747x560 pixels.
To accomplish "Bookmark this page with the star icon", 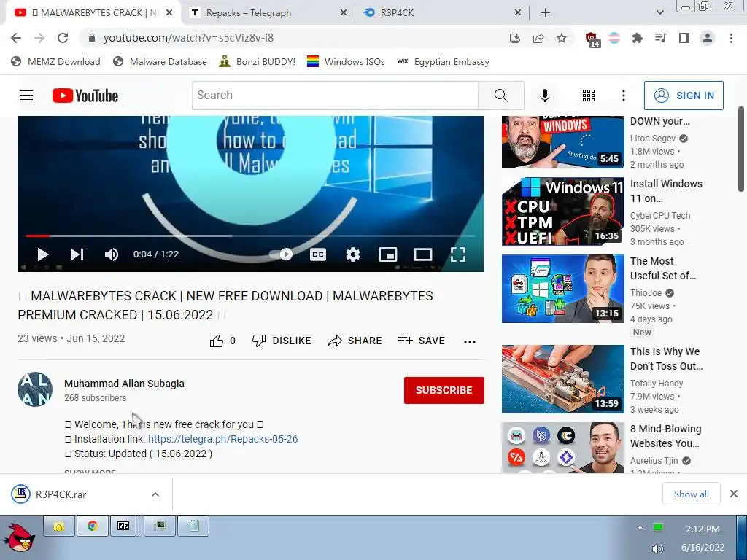I will pos(562,38).
